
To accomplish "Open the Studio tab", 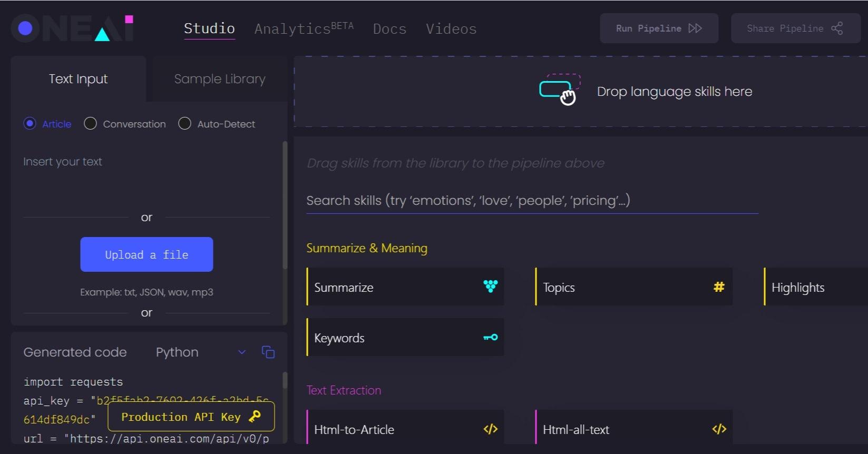I will (x=209, y=28).
